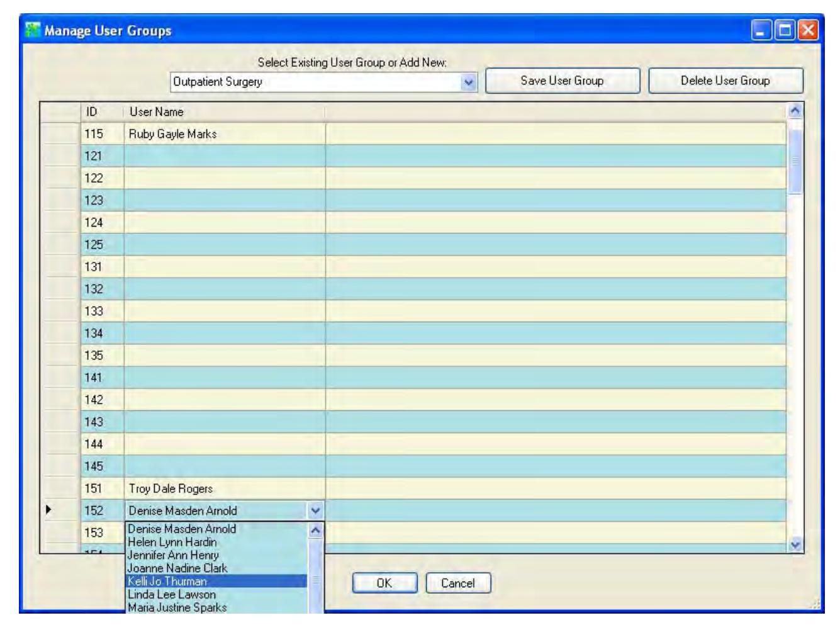Click ID cell 134
Image resolution: width=840 pixels, height=630 pixels.
point(103,334)
